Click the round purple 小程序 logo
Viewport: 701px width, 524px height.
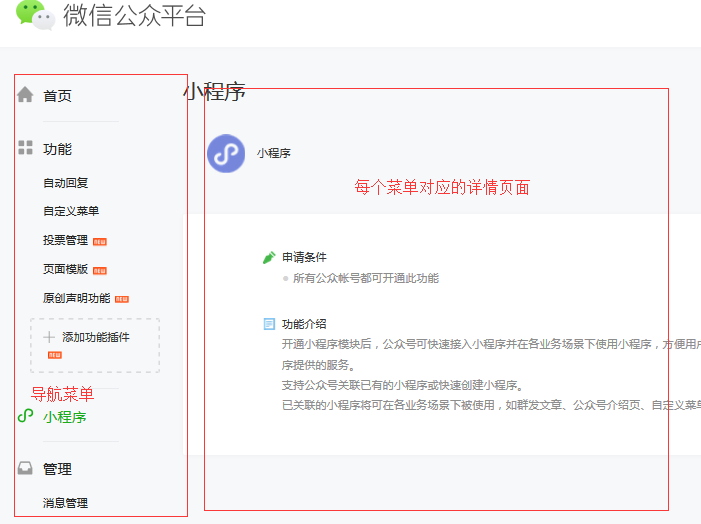226,153
